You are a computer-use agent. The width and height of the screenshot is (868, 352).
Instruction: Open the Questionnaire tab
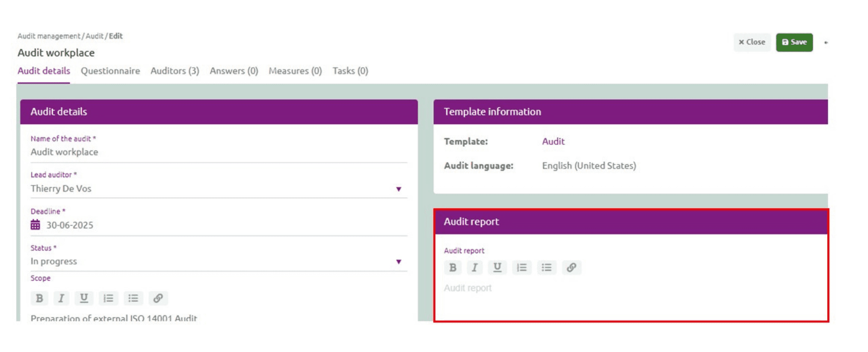110,71
